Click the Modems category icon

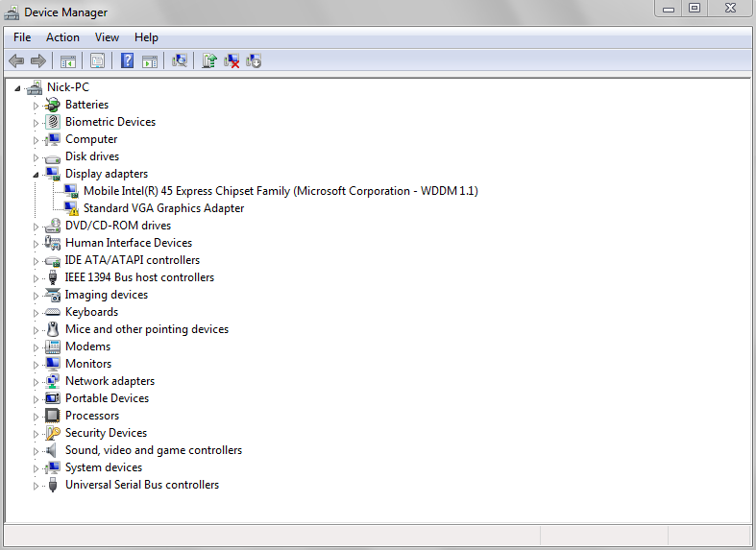pos(52,347)
